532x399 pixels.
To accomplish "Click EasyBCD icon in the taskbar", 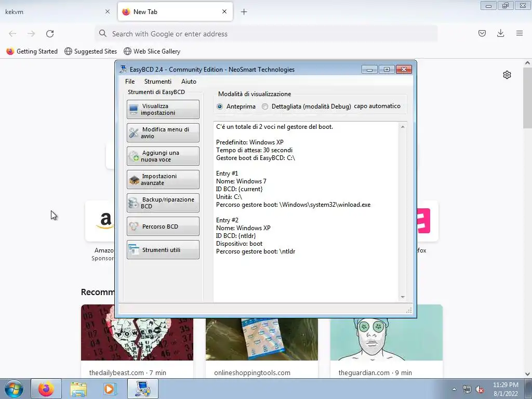I will [143, 389].
